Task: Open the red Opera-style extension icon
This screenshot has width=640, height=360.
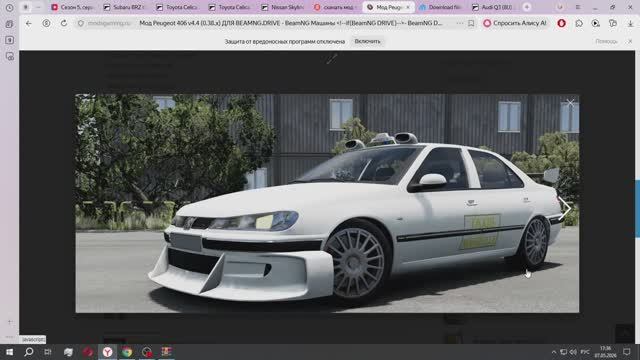Action: pos(562,24)
